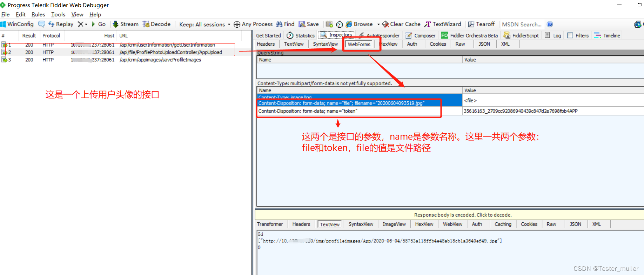Viewport: 644px width, 275px height.
Task: Open the Fiddler Orchestra Beta tab
Action: pos(469,35)
